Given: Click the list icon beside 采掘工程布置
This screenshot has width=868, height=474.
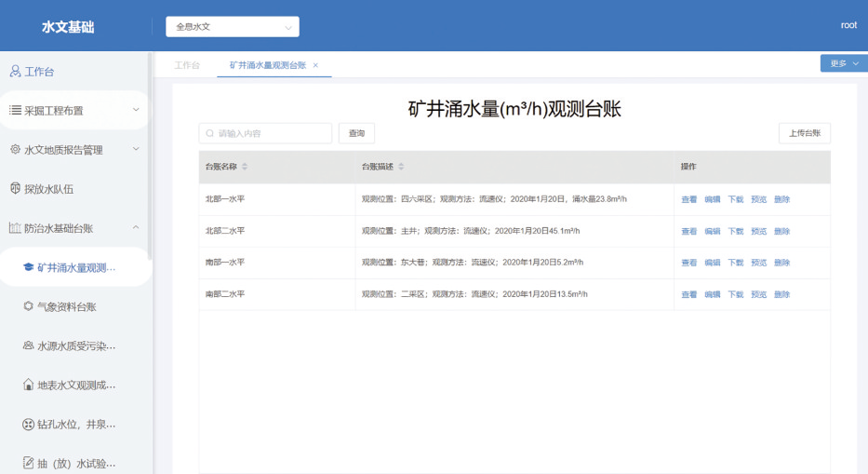Looking at the screenshot, I should 15,110.
